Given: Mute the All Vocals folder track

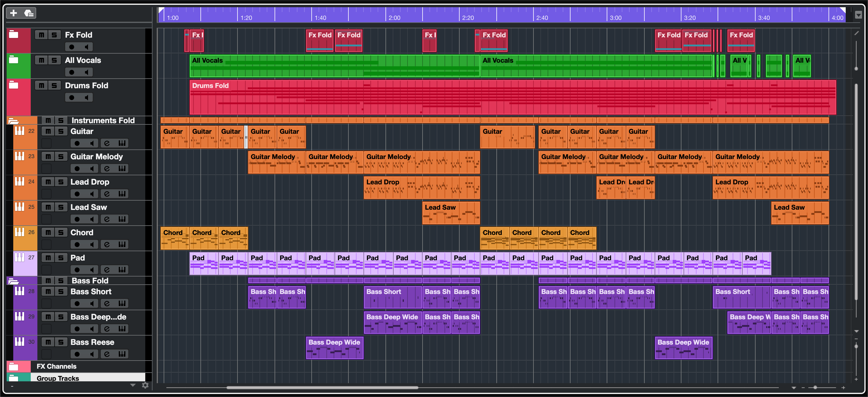Looking at the screenshot, I should coord(42,60).
